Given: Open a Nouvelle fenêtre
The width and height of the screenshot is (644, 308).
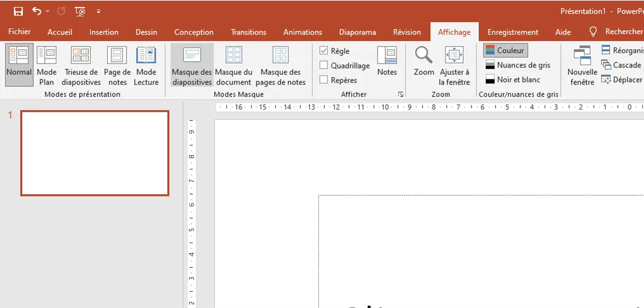Looking at the screenshot, I should point(582,65).
